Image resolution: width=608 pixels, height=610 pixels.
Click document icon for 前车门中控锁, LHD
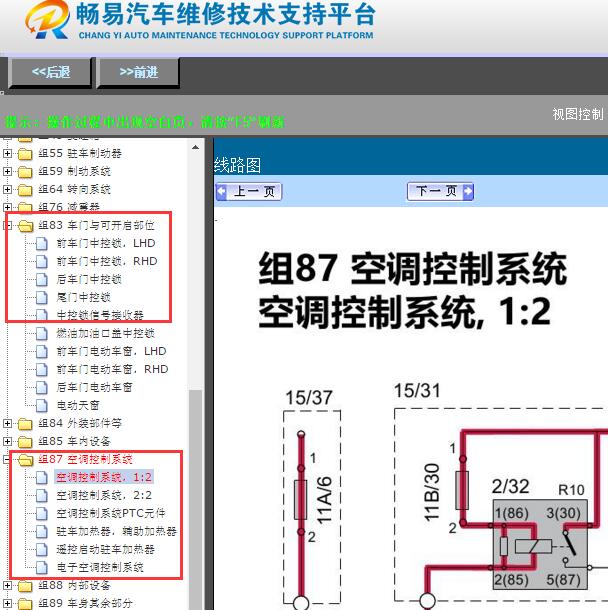(x=42, y=244)
